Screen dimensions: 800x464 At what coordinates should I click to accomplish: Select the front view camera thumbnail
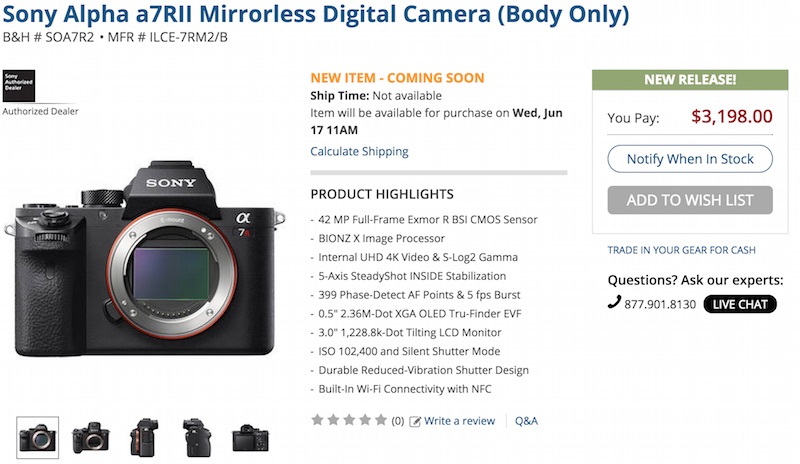38,437
